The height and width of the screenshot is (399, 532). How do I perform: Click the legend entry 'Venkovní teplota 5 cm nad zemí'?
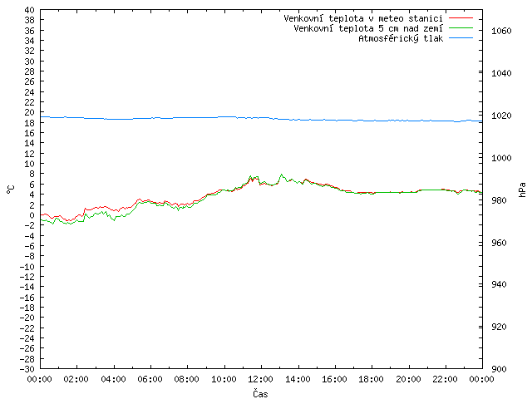tap(368, 28)
